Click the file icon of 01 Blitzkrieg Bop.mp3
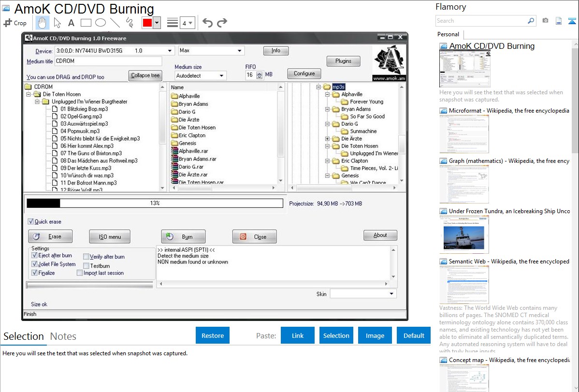The height and width of the screenshot is (392, 579). pyautogui.click(x=55, y=109)
